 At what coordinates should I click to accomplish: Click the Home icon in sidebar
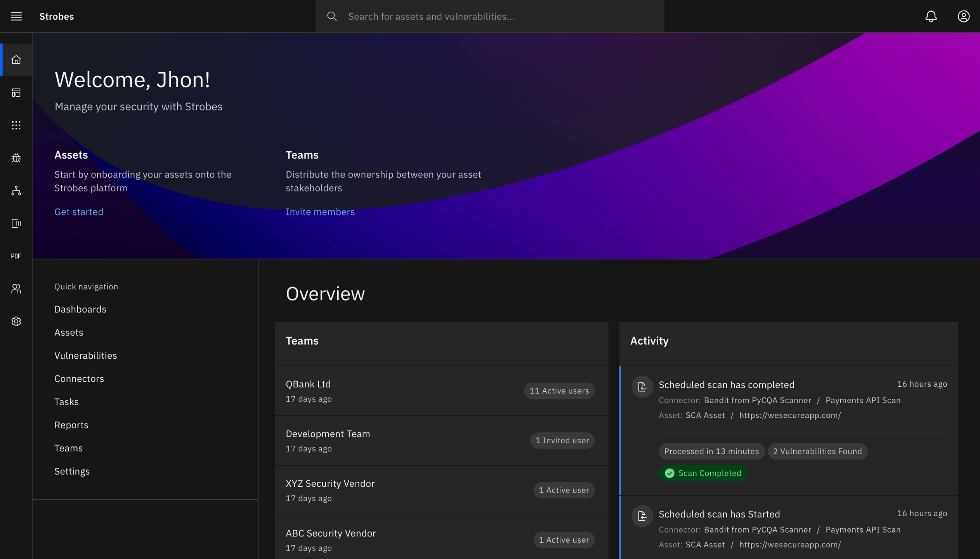coord(16,60)
